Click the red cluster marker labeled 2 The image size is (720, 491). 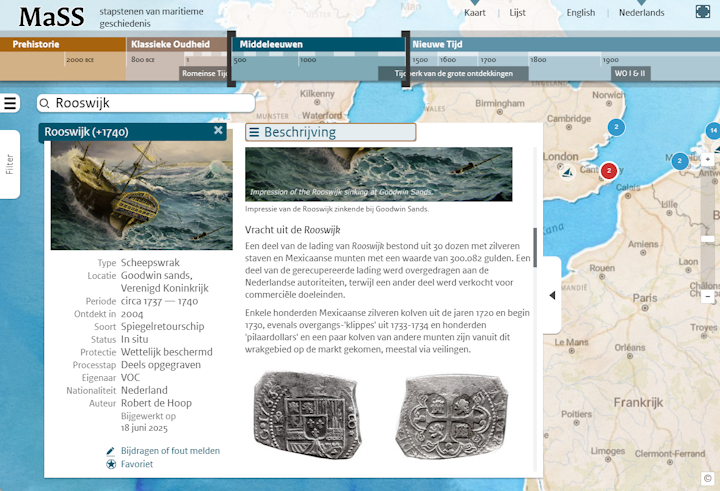[x=609, y=170]
